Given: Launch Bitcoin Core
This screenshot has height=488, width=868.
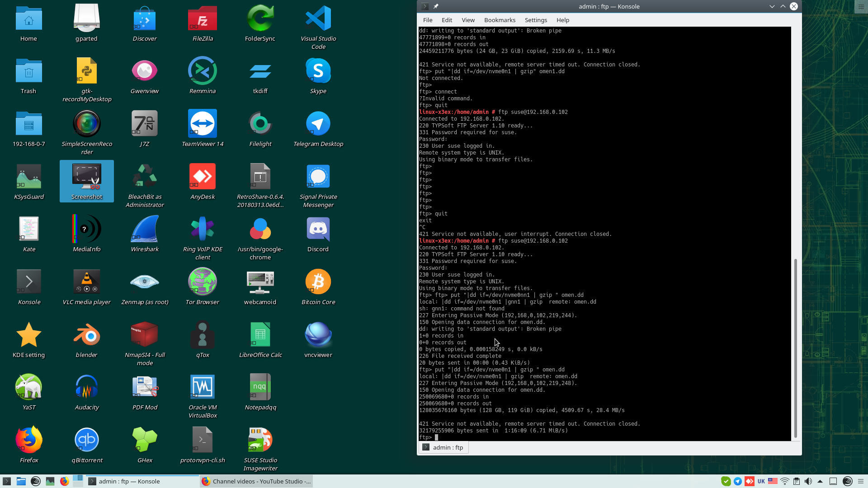Looking at the screenshot, I should pyautogui.click(x=318, y=281).
